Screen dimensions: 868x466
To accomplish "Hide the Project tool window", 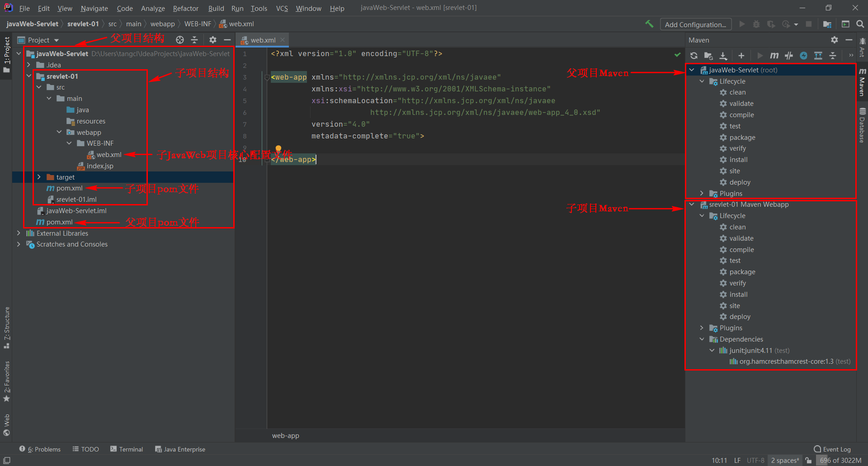I will click(x=227, y=40).
